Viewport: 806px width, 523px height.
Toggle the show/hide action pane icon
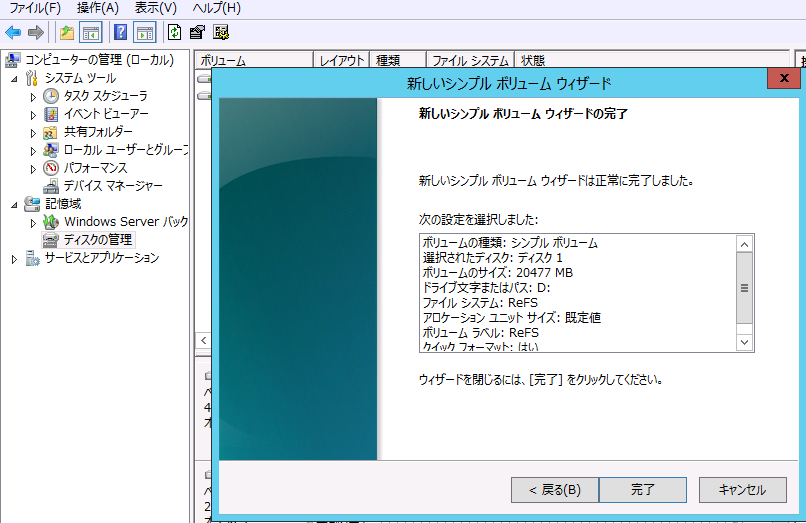(x=144, y=32)
